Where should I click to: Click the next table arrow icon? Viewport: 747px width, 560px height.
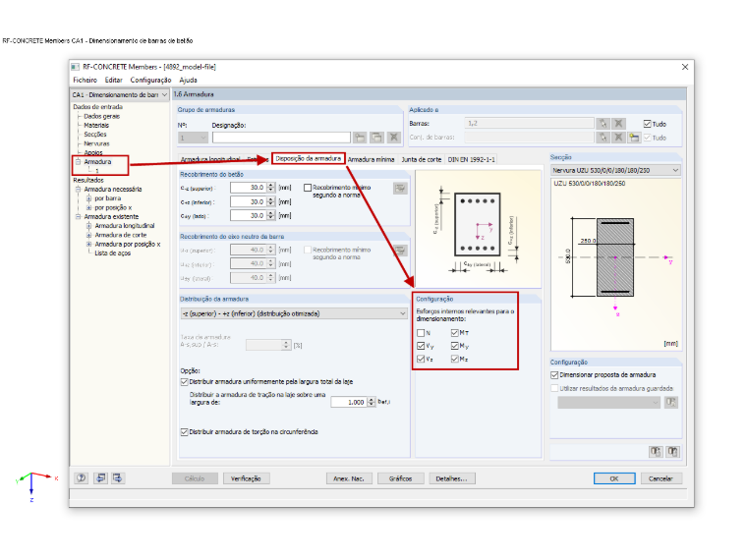click(x=118, y=478)
